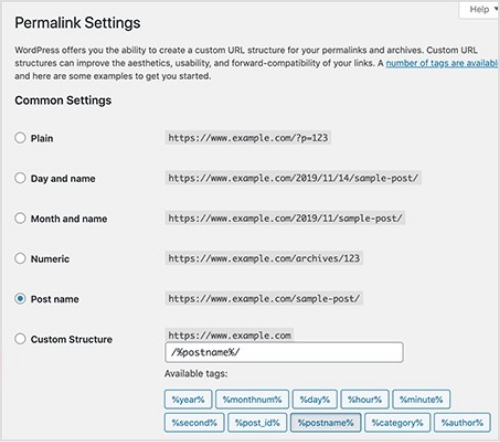Insert the %category% tag
Viewport: 500px width, 442px height.
pyautogui.click(x=397, y=423)
